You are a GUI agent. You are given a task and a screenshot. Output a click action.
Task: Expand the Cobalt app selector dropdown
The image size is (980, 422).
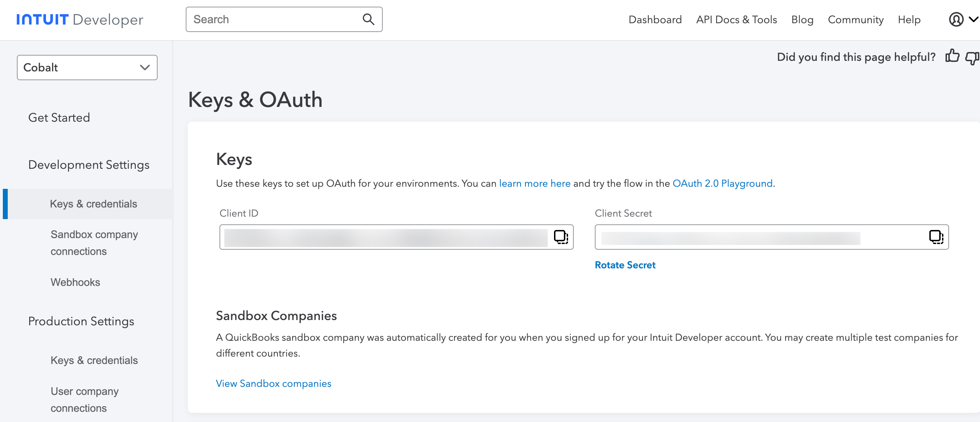click(87, 68)
